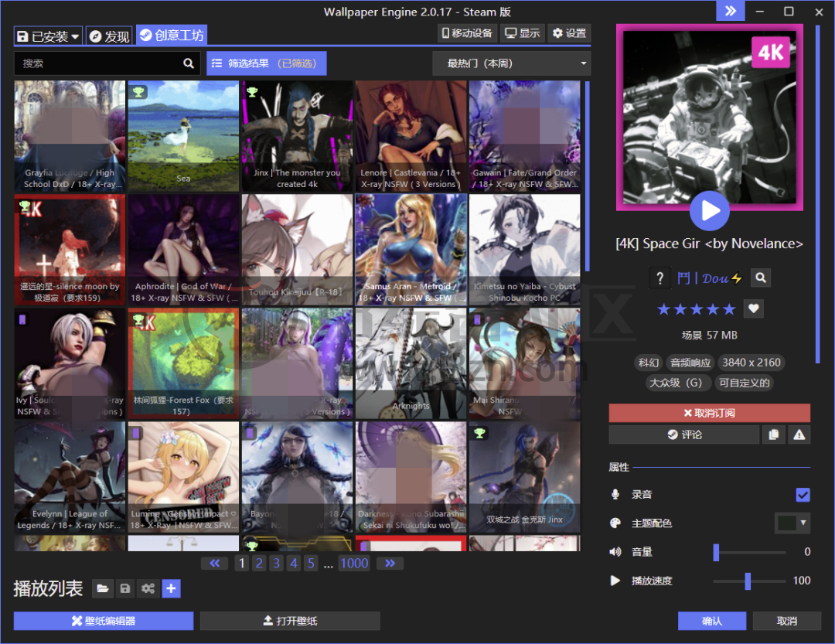
Task: Toggle the 录音 audio recording checkbox
Action: tap(803, 495)
